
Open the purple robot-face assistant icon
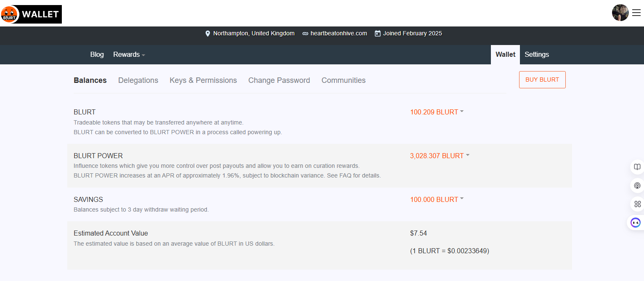tap(636, 223)
